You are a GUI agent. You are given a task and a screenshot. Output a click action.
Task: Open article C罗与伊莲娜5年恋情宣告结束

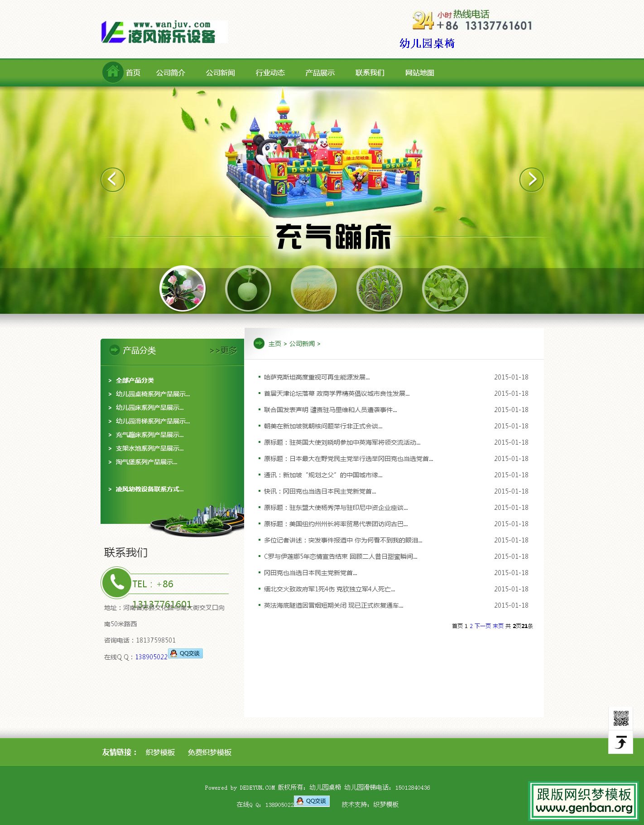point(341,556)
